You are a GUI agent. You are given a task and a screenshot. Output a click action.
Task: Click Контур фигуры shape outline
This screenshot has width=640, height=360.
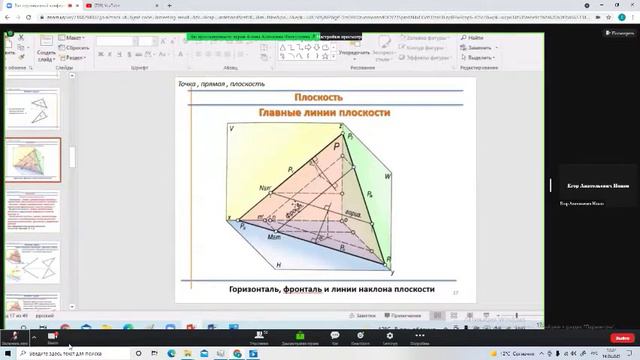pos(421,48)
